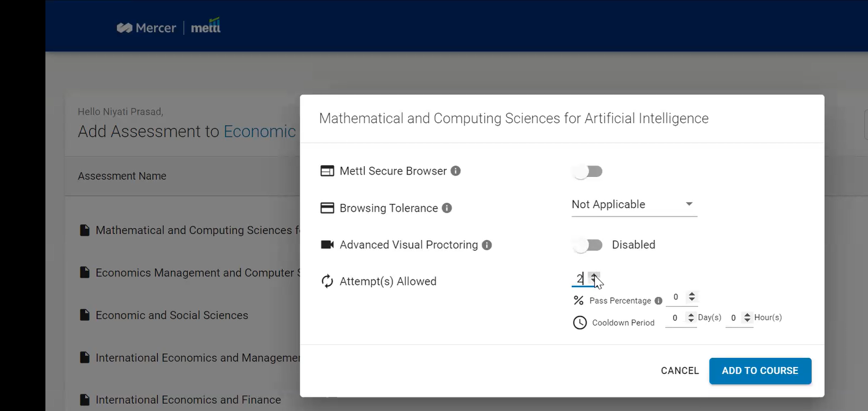Screen dimensions: 868x411
Task: Click the CANCEL button
Action: [679, 371]
